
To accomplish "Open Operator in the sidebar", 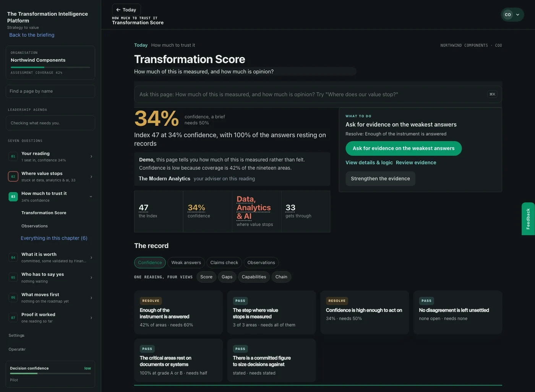I will click(17, 349).
